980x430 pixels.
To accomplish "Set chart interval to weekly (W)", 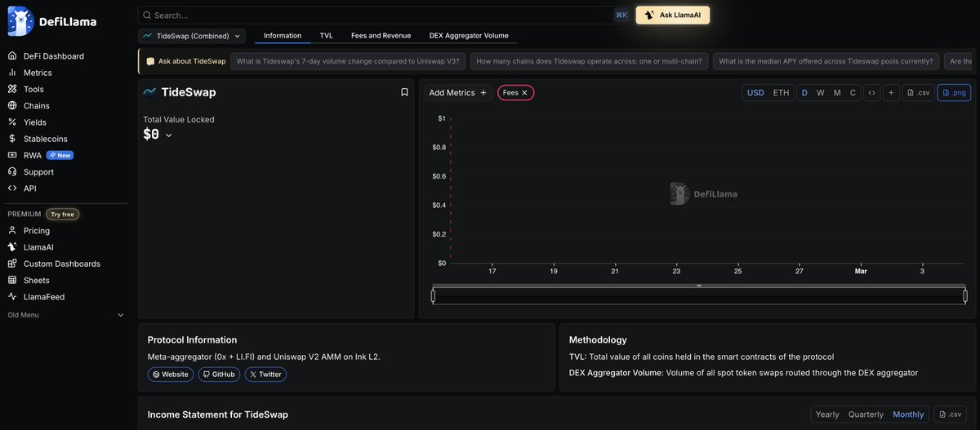I will tap(821, 93).
